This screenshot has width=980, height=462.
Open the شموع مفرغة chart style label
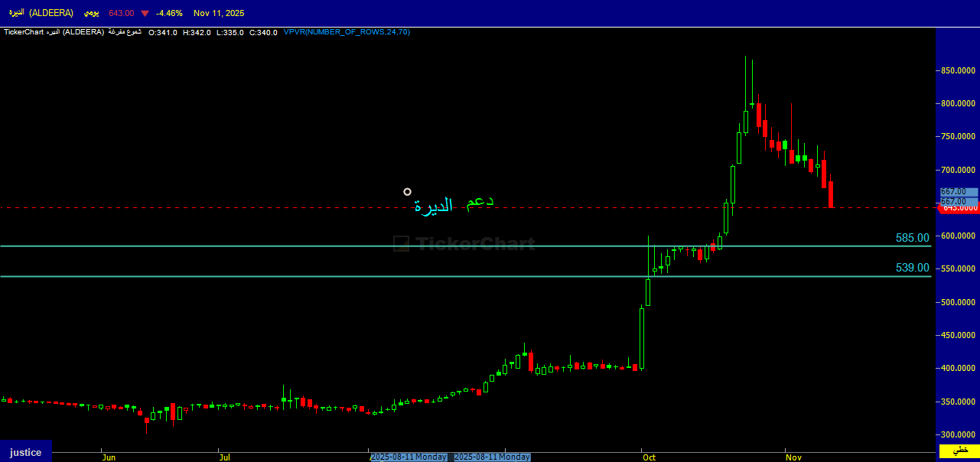(125, 32)
